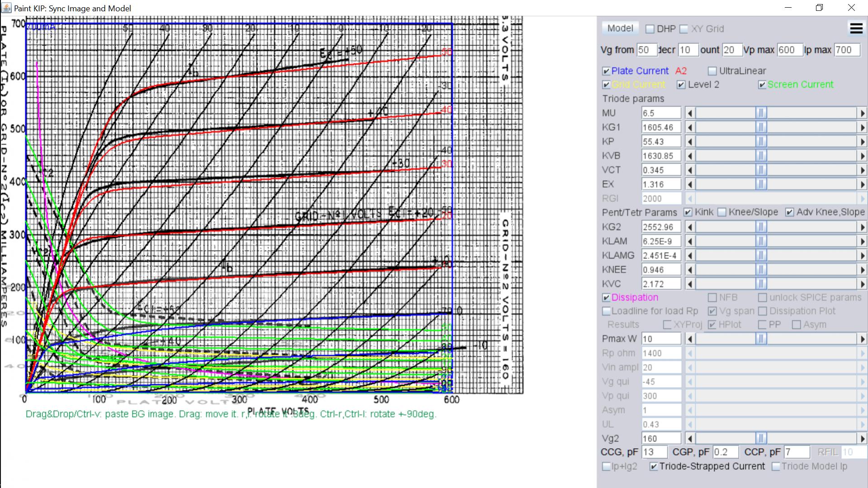Screen dimensions: 868x488
Task: Toggle the XY Grid checkbox
Action: click(684, 29)
